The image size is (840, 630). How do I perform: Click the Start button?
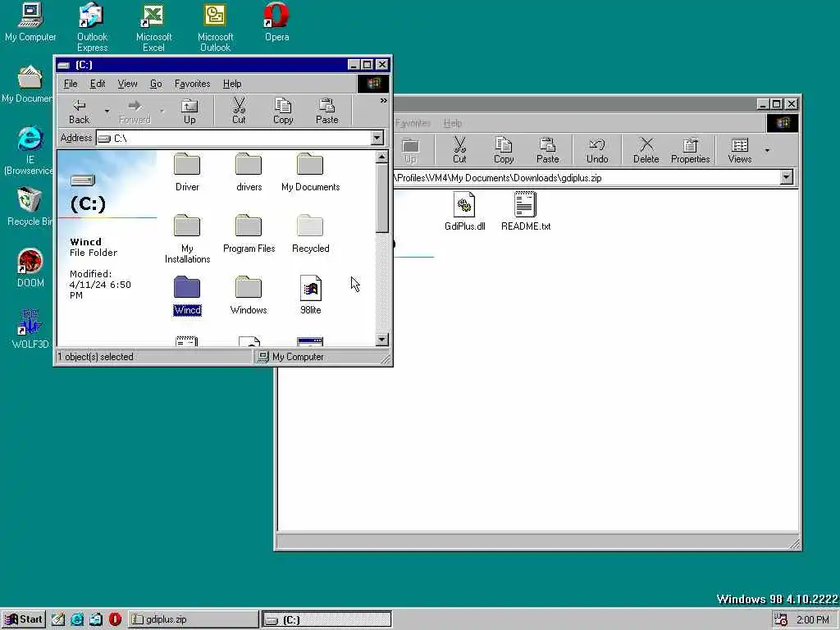(23, 619)
